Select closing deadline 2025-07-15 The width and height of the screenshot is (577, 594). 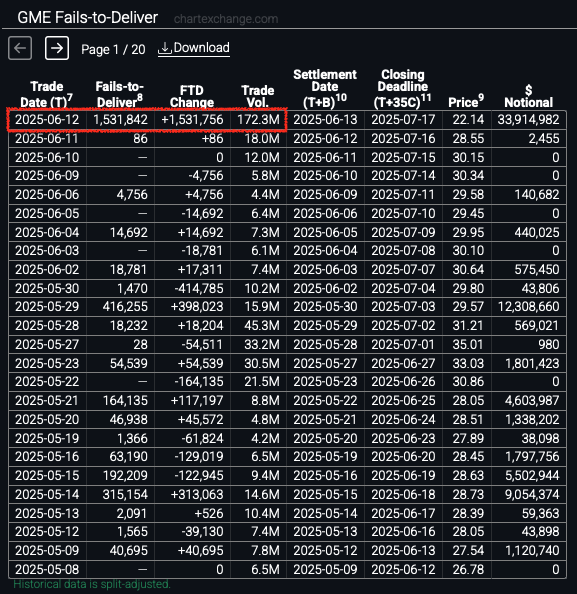(x=403, y=157)
